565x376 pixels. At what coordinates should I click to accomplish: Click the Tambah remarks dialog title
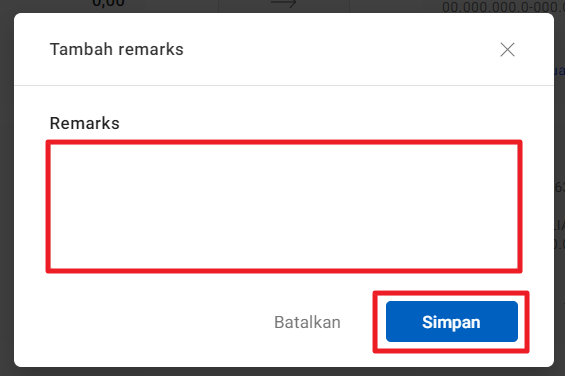[116, 49]
